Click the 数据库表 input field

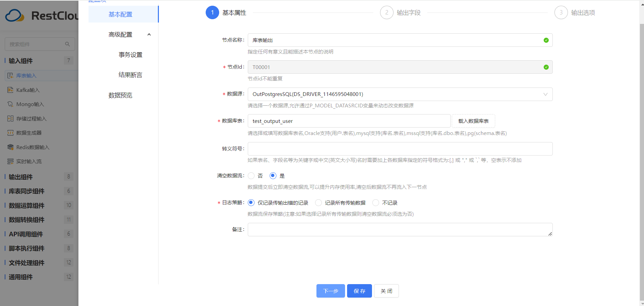click(x=349, y=121)
